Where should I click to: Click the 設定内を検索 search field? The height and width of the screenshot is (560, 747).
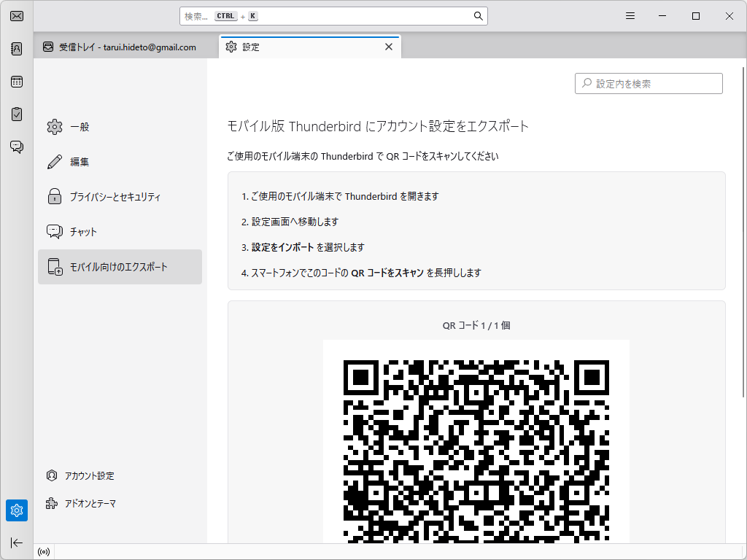(648, 83)
